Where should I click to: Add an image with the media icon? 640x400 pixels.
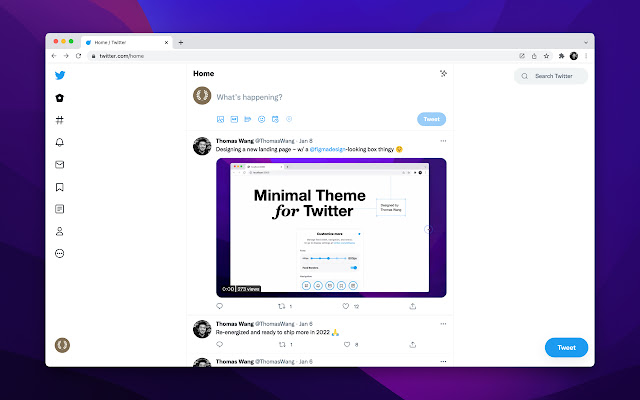220,119
